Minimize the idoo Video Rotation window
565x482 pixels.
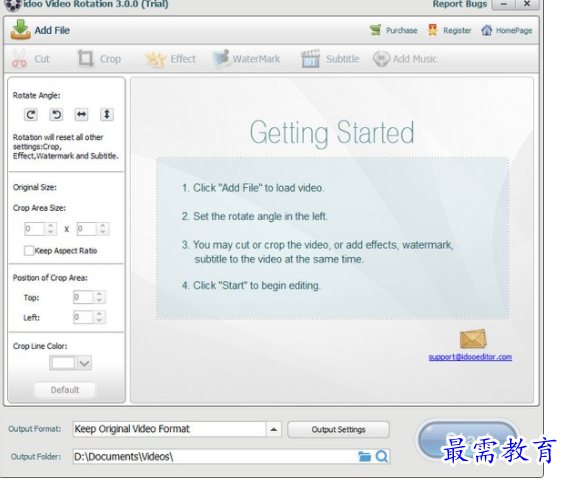pos(504,4)
